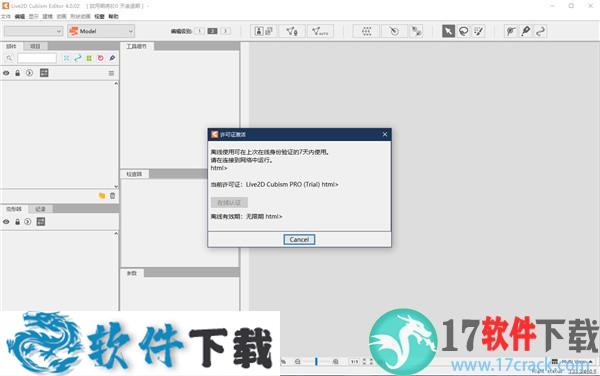This screenshot has height=376, width=600.
Task: Click the 1:1 zoom reset button
Action: 354,361
